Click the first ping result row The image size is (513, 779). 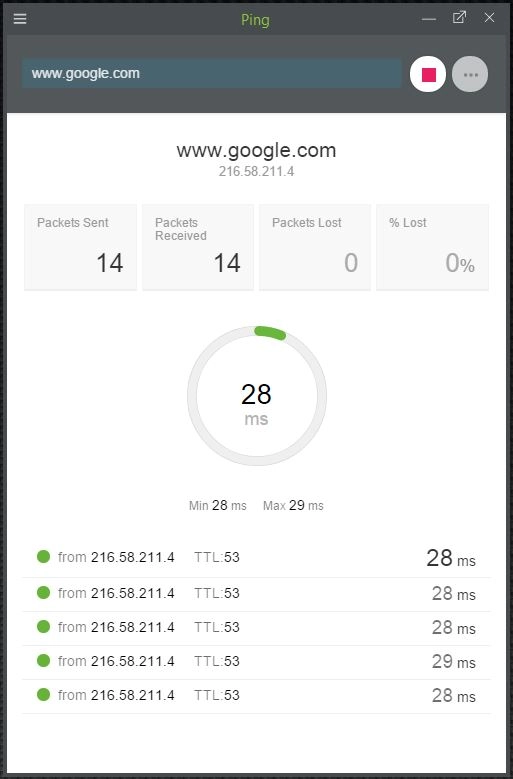(256, 558)
